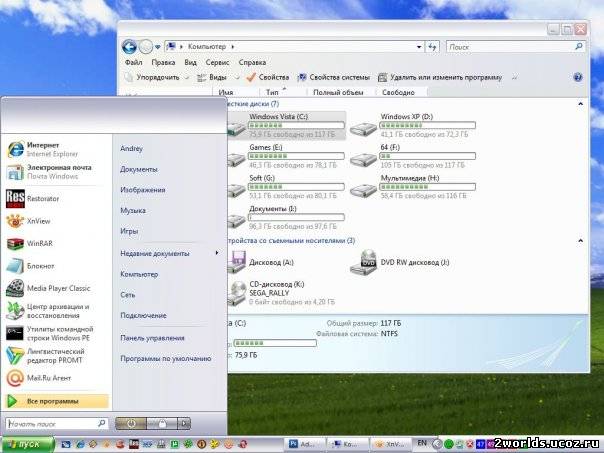The image size is (604, 453).
Task: Open shutdown options arrow in Start menu
Action: [184, 424]
